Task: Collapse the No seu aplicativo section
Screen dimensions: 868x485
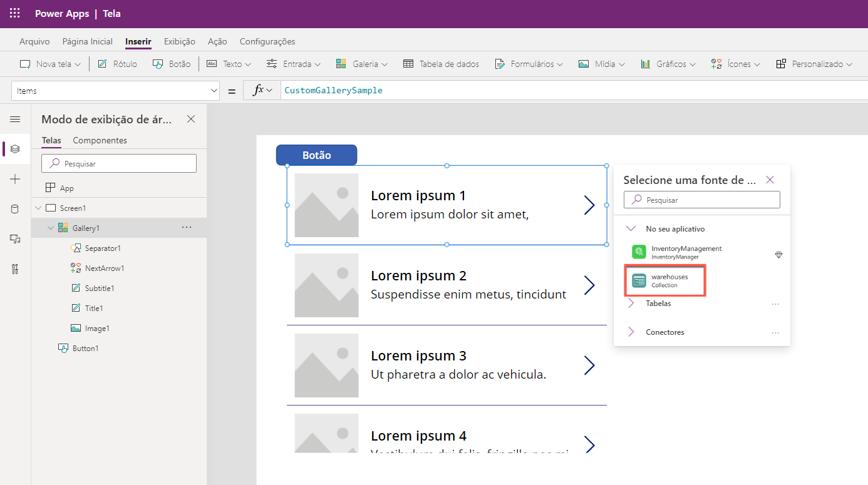Action: tap(631, 229)
